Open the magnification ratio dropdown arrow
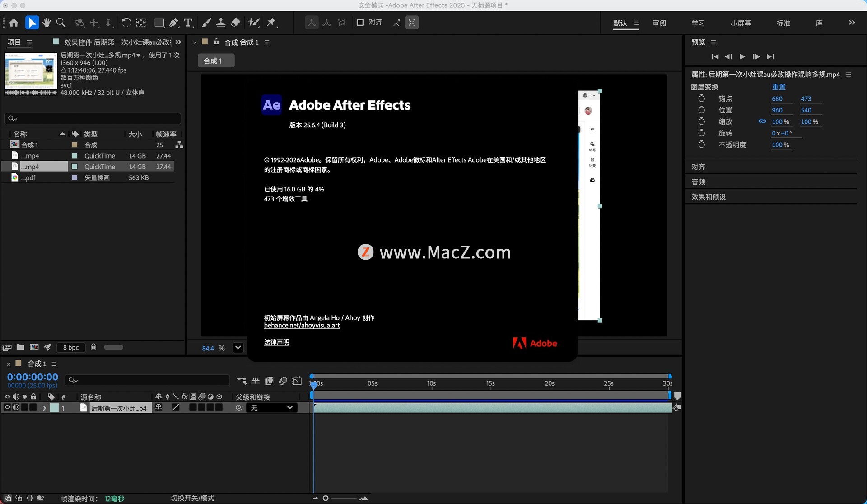Viewport: 867px width, 504px height. coord(238,348)
